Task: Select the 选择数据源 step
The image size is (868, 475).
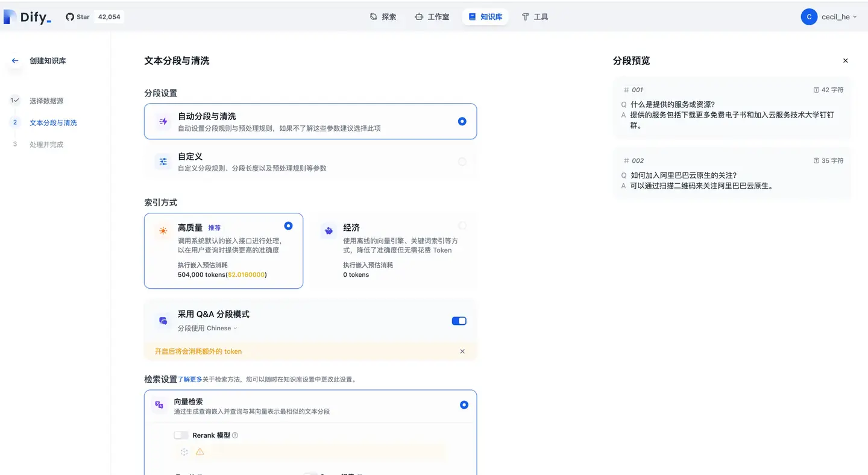Action: 45,101
